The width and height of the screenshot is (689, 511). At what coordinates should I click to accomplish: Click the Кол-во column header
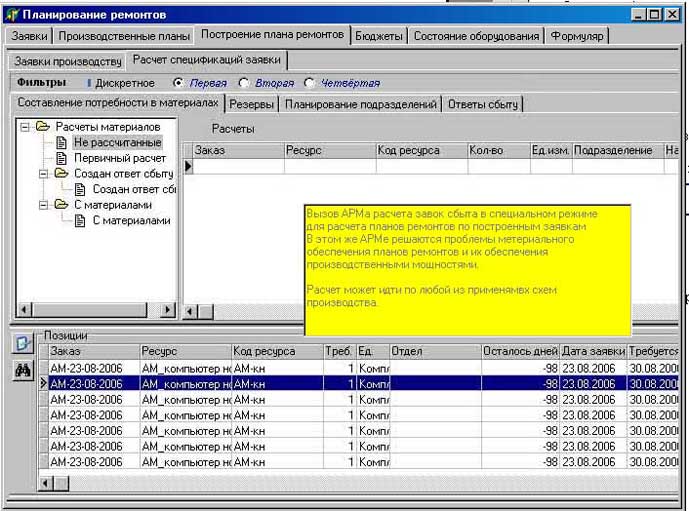499,150
